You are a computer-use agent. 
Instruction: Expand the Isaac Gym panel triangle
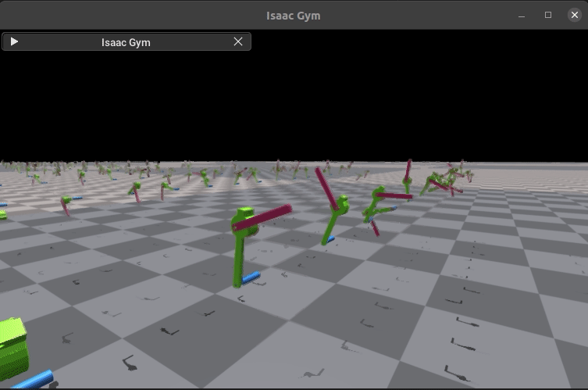[x=14, y=41]
